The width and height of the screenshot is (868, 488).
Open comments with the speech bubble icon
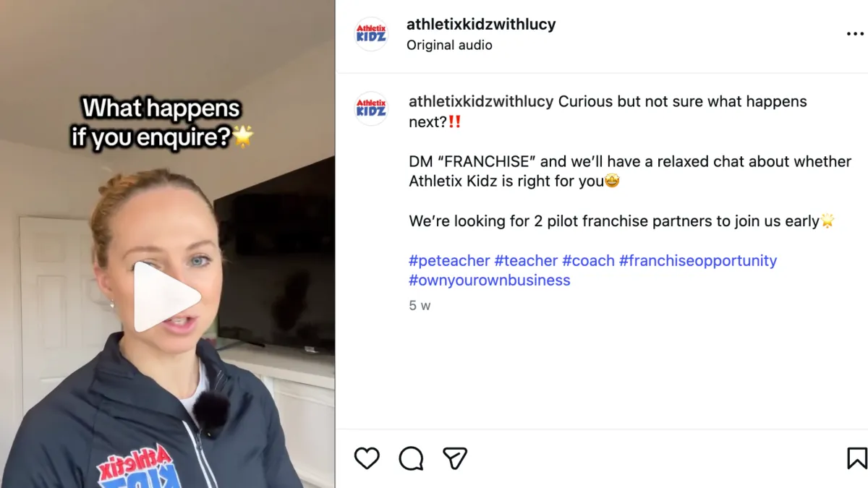tap(411, 458)
